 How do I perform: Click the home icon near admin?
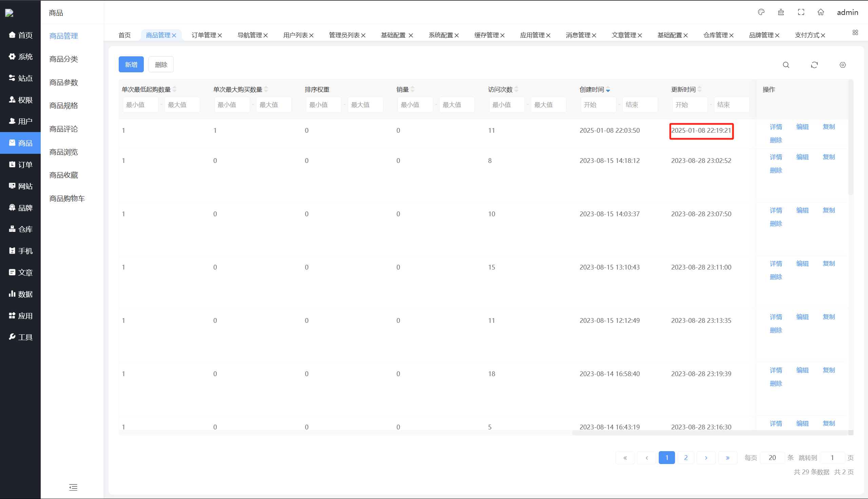(821, 12)
